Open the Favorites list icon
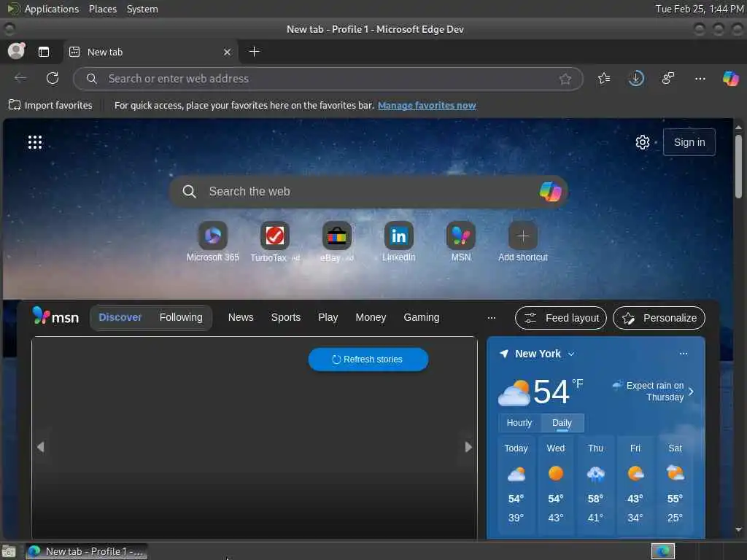The width and height of the screenshot is (747, 560). point(604,78)
